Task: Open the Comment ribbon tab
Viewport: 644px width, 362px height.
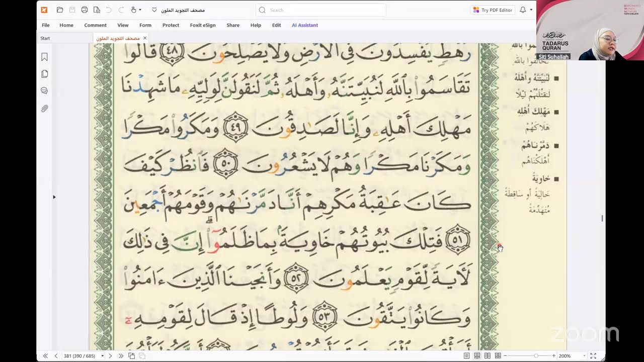Action: tap(95, 25)
